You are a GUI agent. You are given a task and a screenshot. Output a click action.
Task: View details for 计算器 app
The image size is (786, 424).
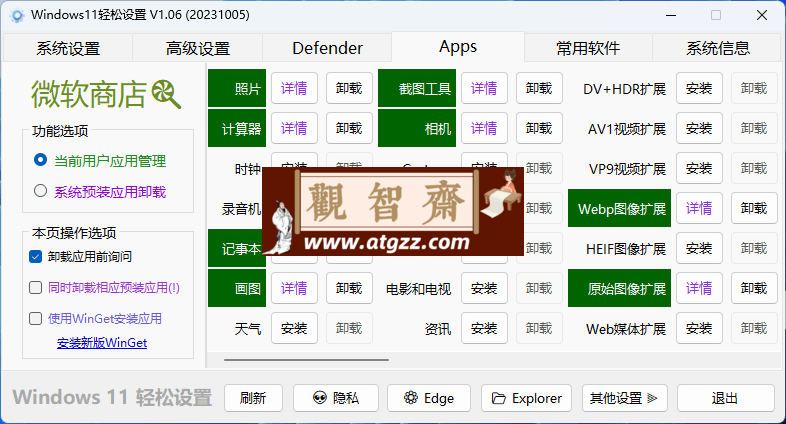tap(294, 128)
